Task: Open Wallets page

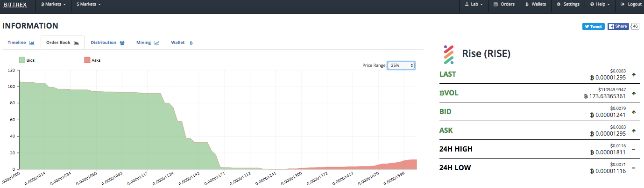Action: pyautogui.click(x=535, y=4)
